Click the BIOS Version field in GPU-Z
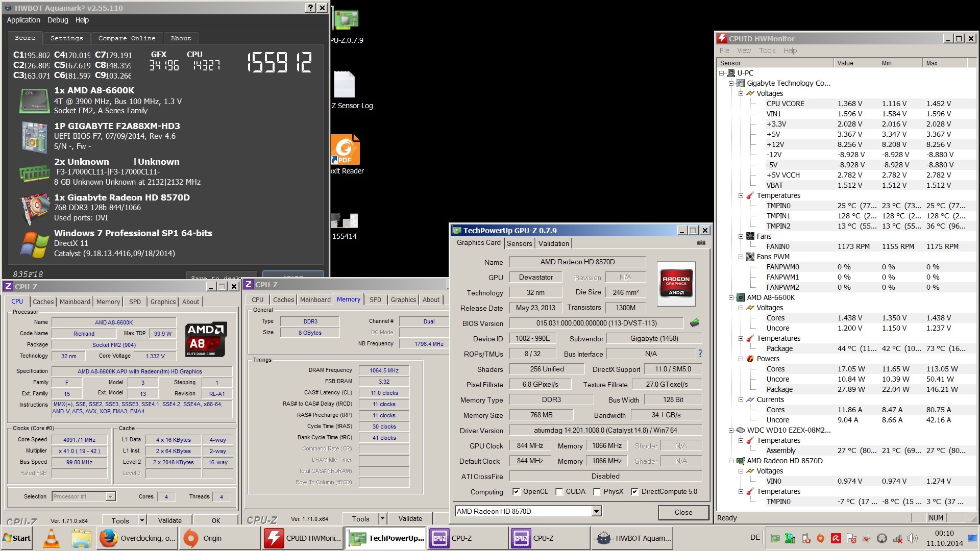The image size is (980, 551). tap(596, 323)
